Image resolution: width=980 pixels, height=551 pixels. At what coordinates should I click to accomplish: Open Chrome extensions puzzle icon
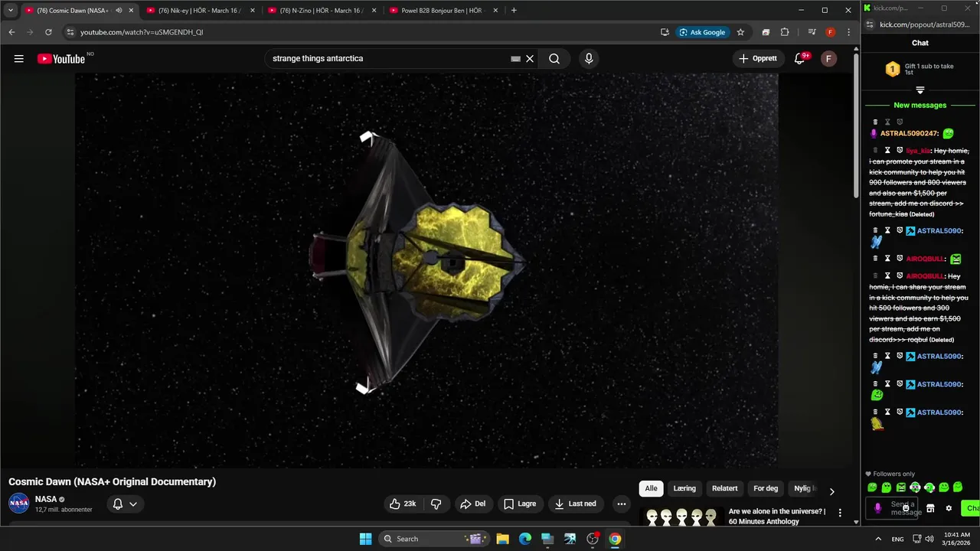click(785, 32)
